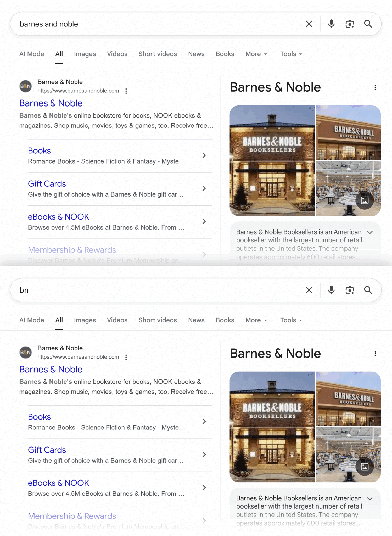Start voice search in 'bn' search bar

(x=331, y=290)
